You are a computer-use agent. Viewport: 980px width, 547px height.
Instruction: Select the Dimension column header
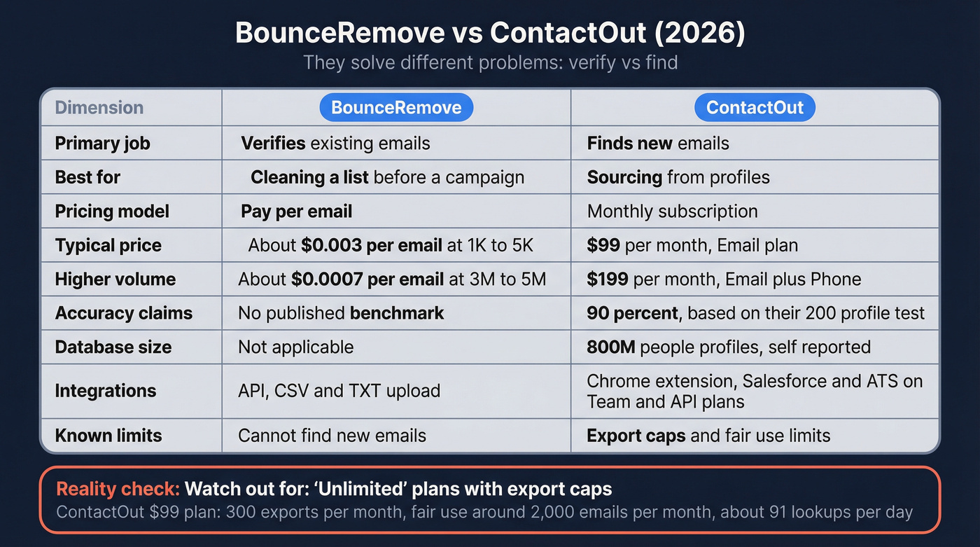pyautogui.click(x=99, y=107)
